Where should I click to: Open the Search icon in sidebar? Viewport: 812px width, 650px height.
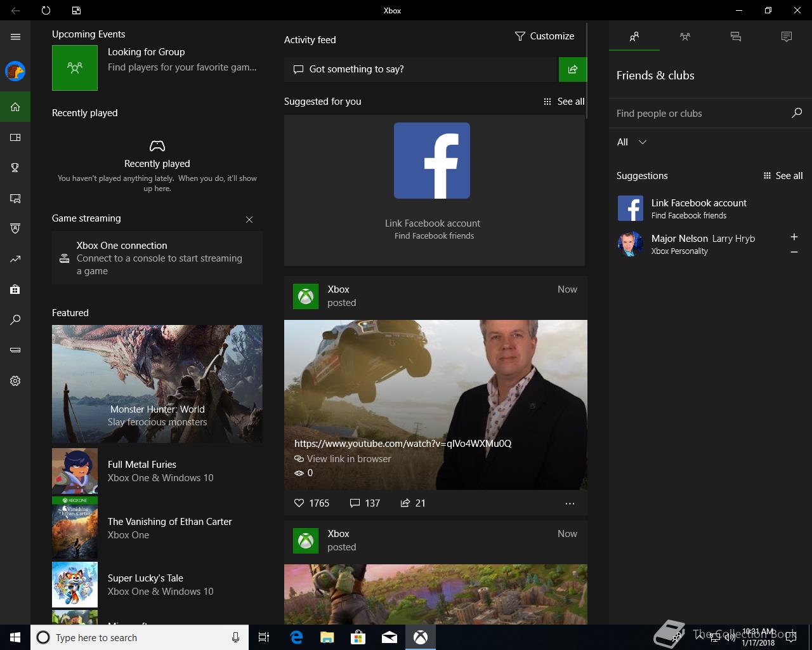point(15,320)
